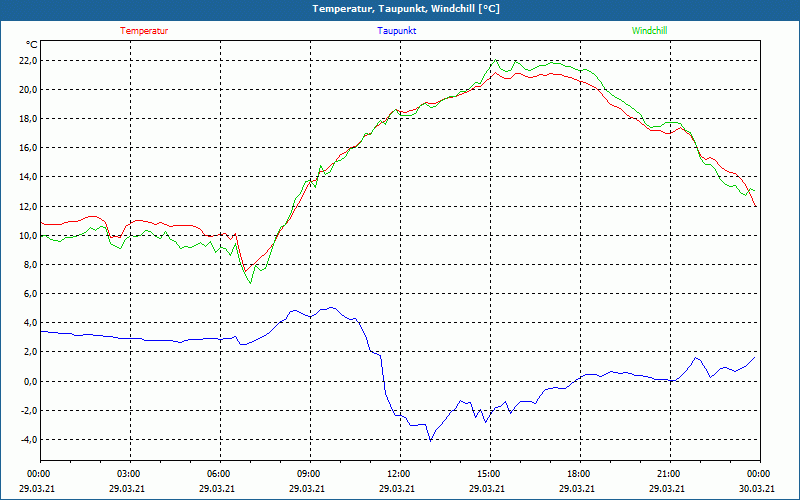
Task: Click the 8,0 y-axis value
Action: click(x=30, y=265)
